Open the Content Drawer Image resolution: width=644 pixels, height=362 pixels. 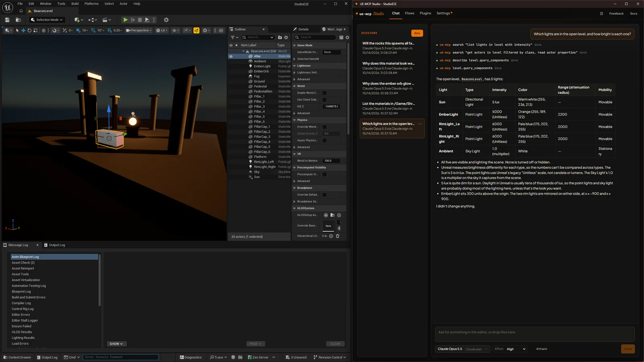pos(17,357)
